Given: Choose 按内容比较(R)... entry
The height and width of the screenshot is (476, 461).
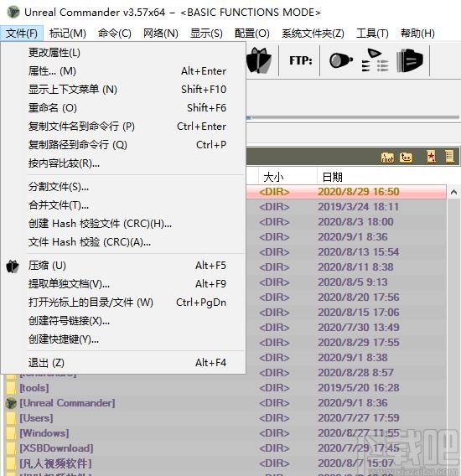Looking at the screenshot, I should (123, 163).
